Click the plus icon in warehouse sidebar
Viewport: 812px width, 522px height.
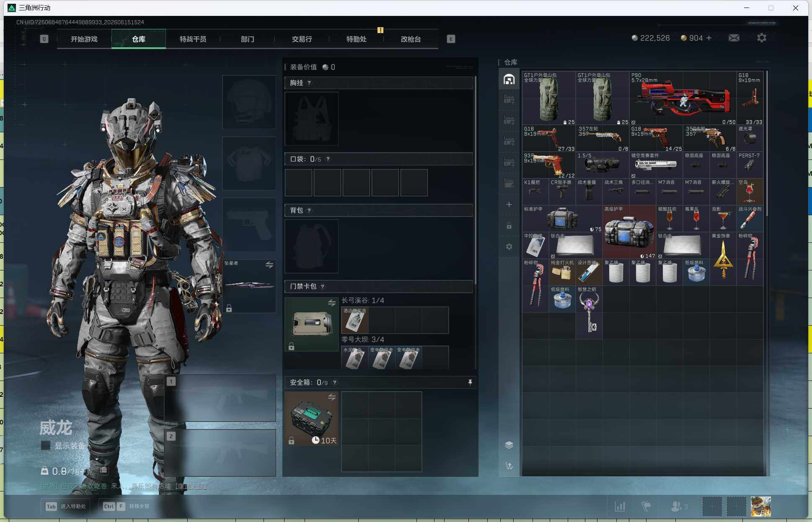[509, 204]
